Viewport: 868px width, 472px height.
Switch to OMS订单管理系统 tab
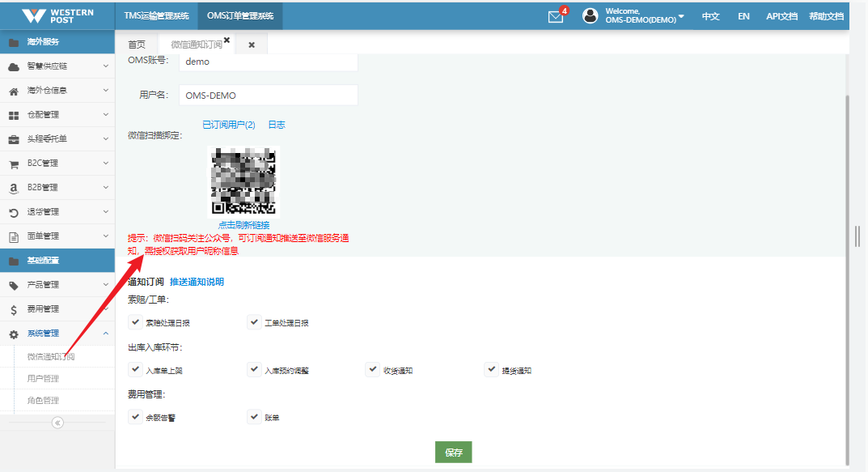[240, 15]
